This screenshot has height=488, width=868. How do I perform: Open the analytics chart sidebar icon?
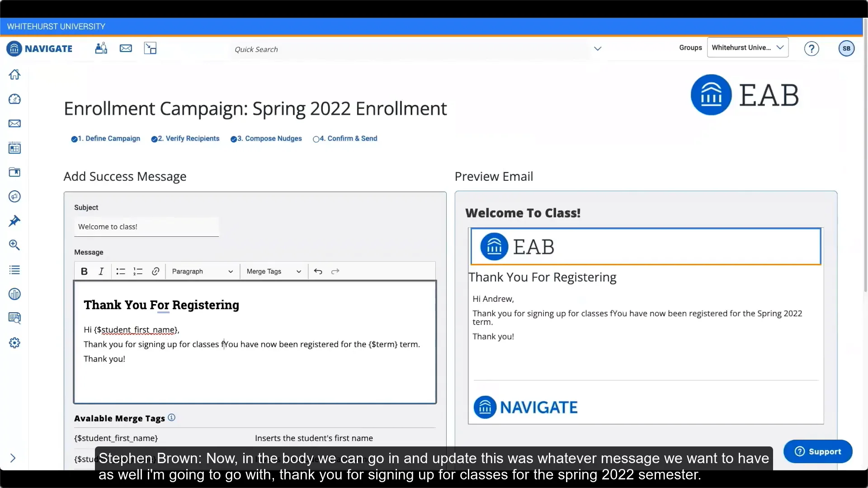click(x=14, y=294)
